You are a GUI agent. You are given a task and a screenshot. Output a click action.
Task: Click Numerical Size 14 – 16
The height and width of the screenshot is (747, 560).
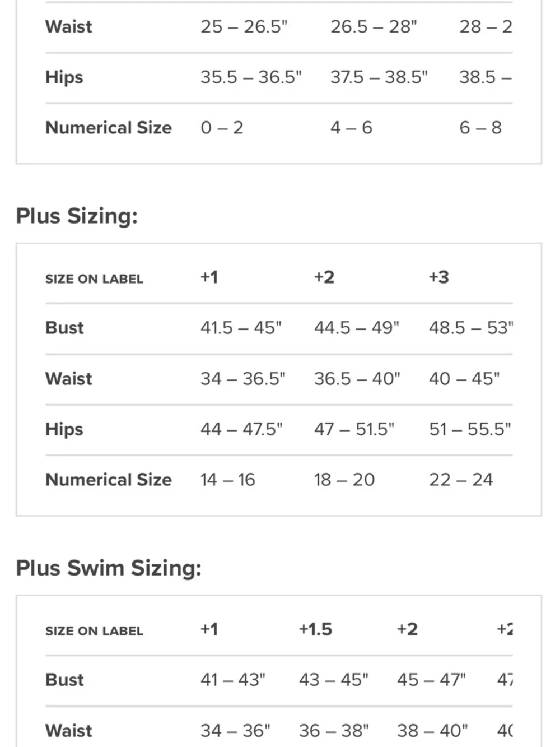pyautogui.click(x=228, y=480)
